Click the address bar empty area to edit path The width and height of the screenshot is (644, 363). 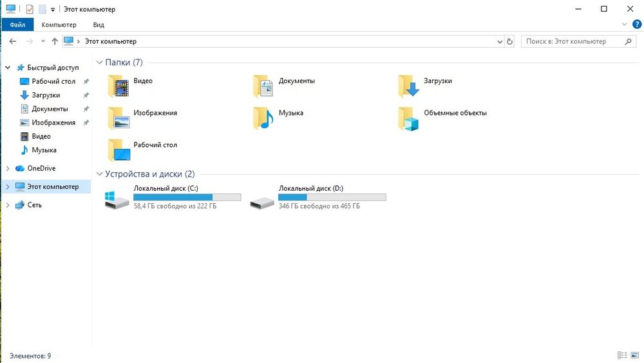pyautogui.click(x=316, y=41)
